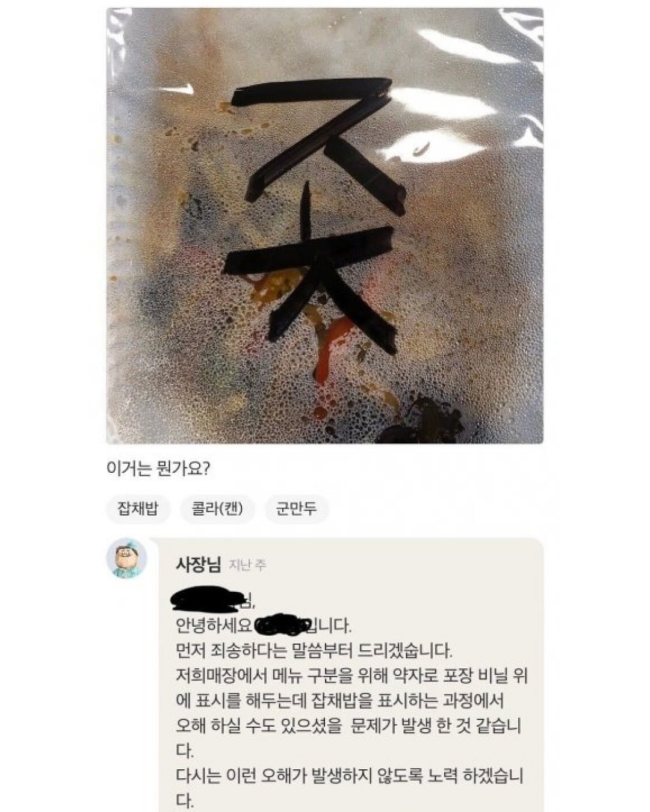The height and width of the screenshot is (812, 650).
Task: Click the 지난 주 timestamp
Action: pyautogui.click(x=248, y=565)
